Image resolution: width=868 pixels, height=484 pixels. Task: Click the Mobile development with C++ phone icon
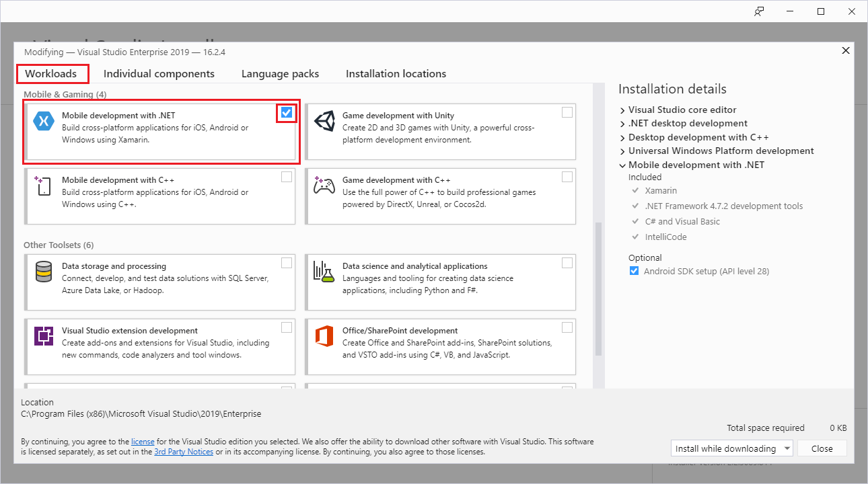[x=44, y=186]
